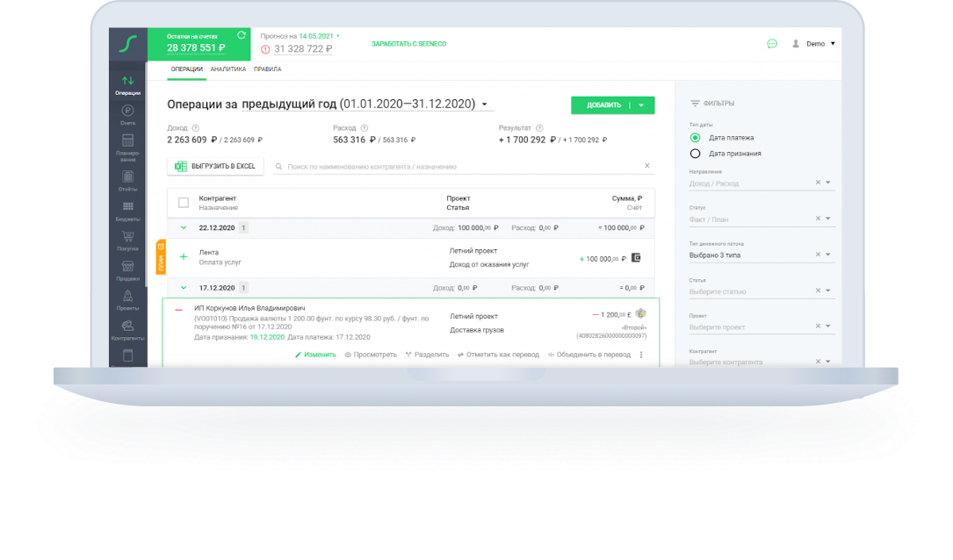The width and height of the screenshot is (953, 560).
Task: Click Изменить to edit the operation
Action: point(315,355)
